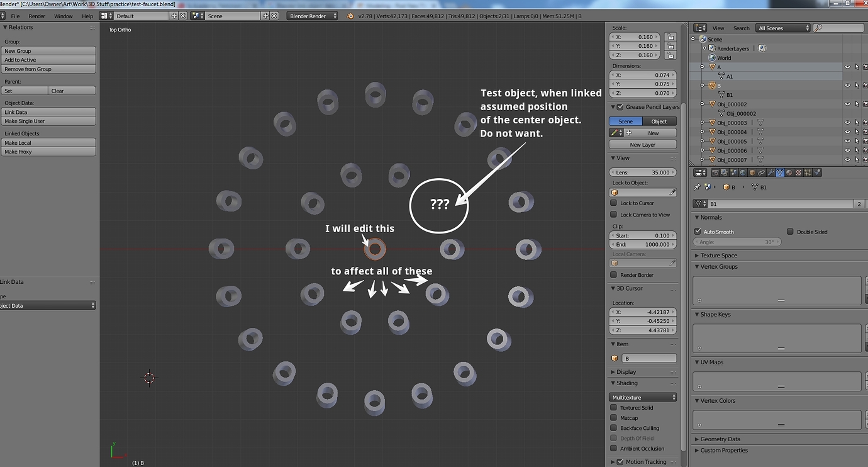Enable Ambient Occlusion checkbox
This screenshot has height=467, width=868.
click(614, 449)
